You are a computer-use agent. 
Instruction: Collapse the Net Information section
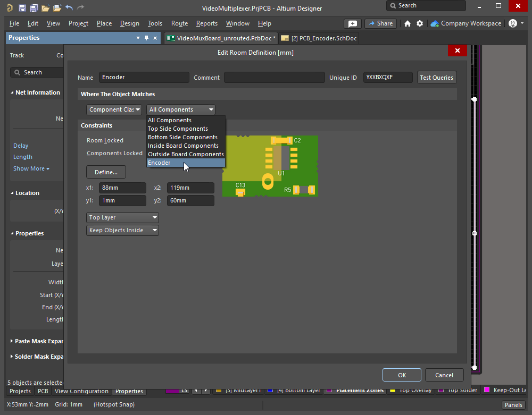pos(12,92)
